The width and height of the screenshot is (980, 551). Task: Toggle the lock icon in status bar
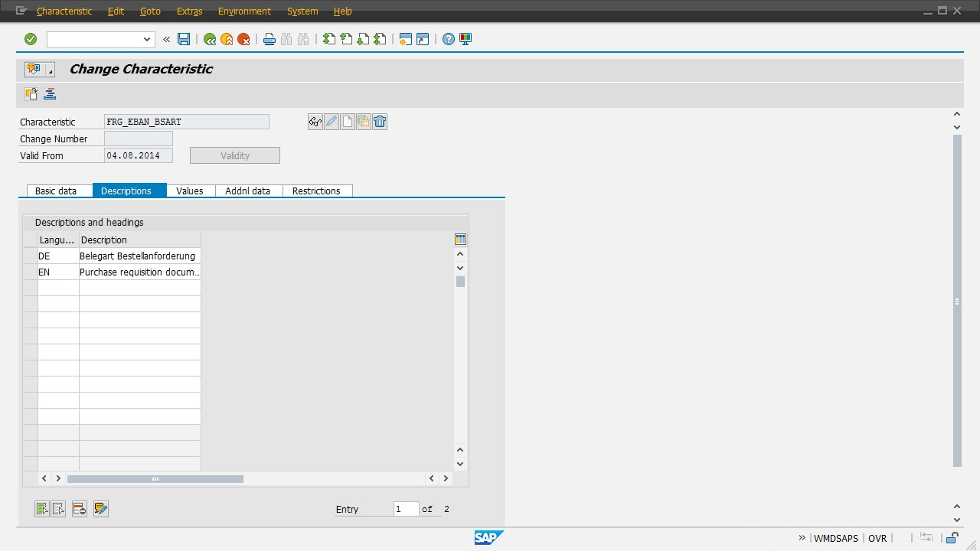[x=954, y=538]
